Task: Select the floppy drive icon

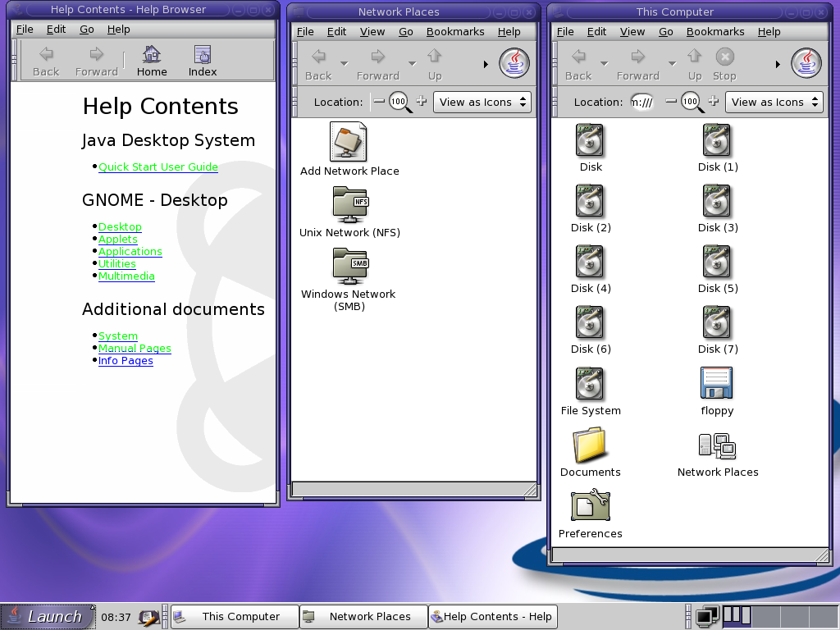Action: 717,383
